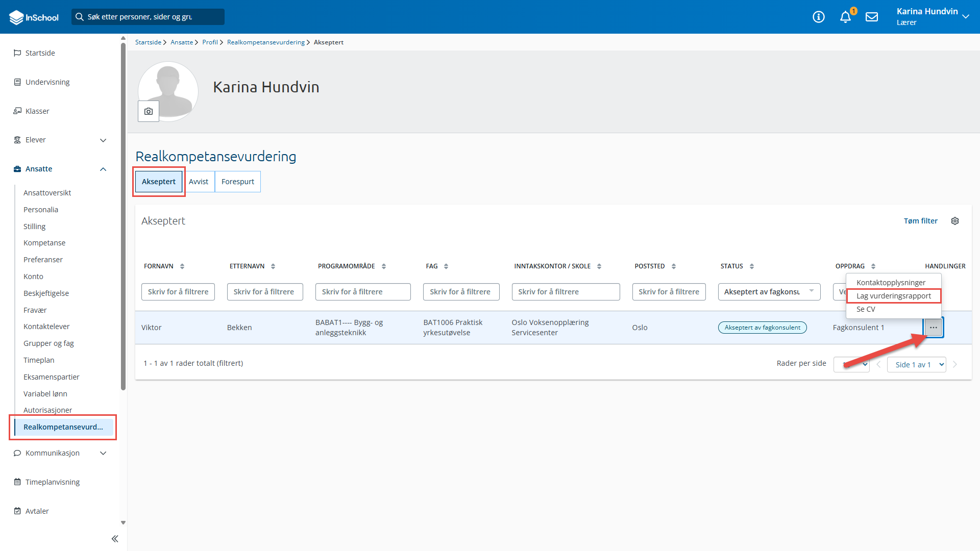Sort by Programområde column
The image size is (980, 551).
[x=384, y=266]
